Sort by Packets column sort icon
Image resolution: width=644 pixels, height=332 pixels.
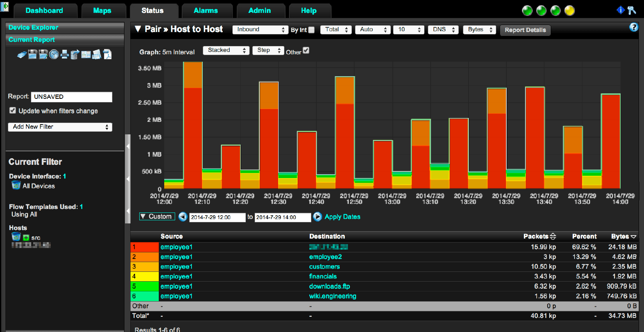point(553,236)
